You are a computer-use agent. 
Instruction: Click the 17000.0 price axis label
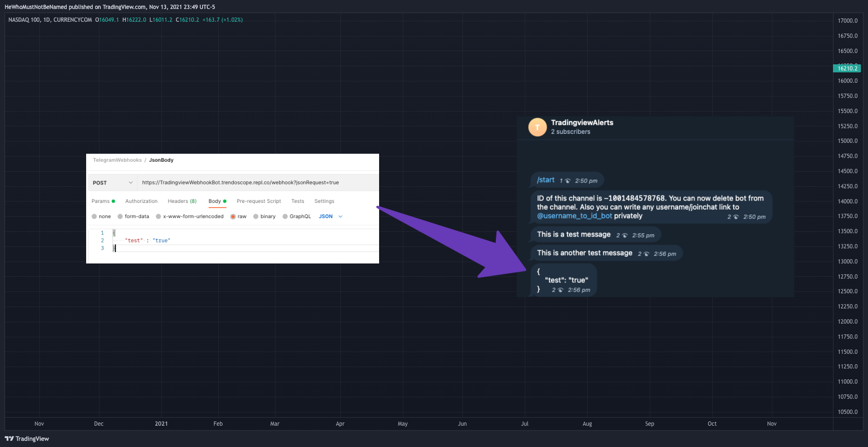848,21
